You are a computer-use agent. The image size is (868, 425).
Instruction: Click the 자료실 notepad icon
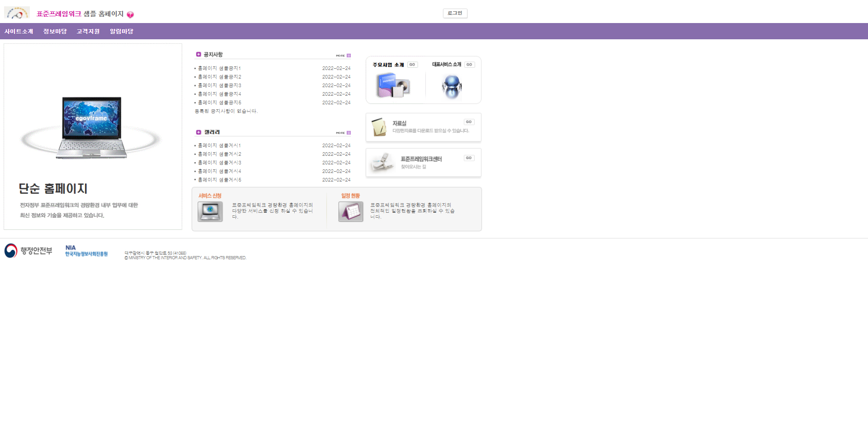point(379,127)
